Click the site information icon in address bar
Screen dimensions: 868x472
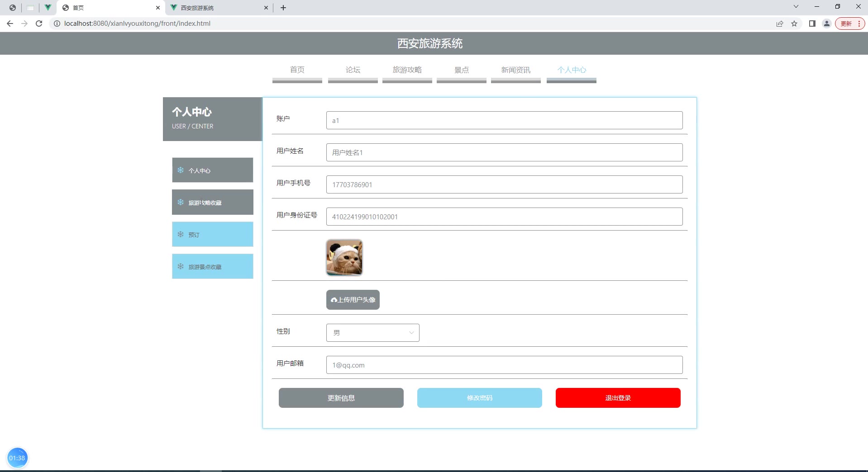pyautogui.click(x=57, y=24)
